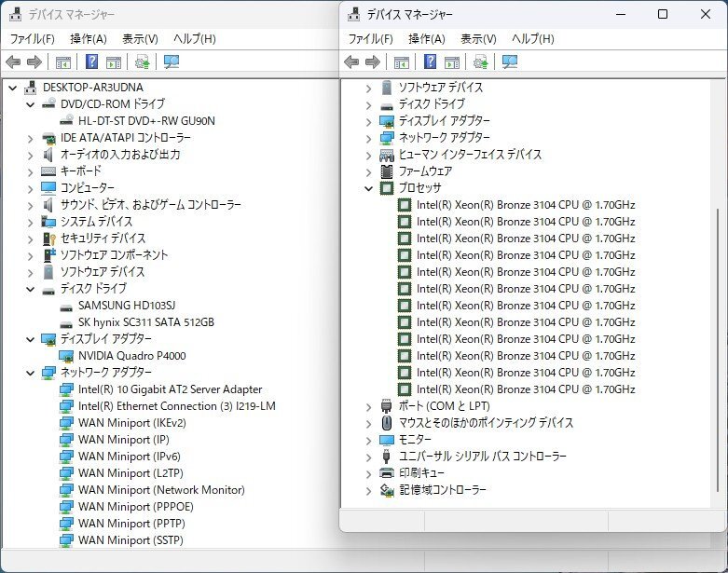The width and height of the screenshot is (728, 573).
Task: Click Update driver icon in left window toolbar
Action: pos(142,61)
